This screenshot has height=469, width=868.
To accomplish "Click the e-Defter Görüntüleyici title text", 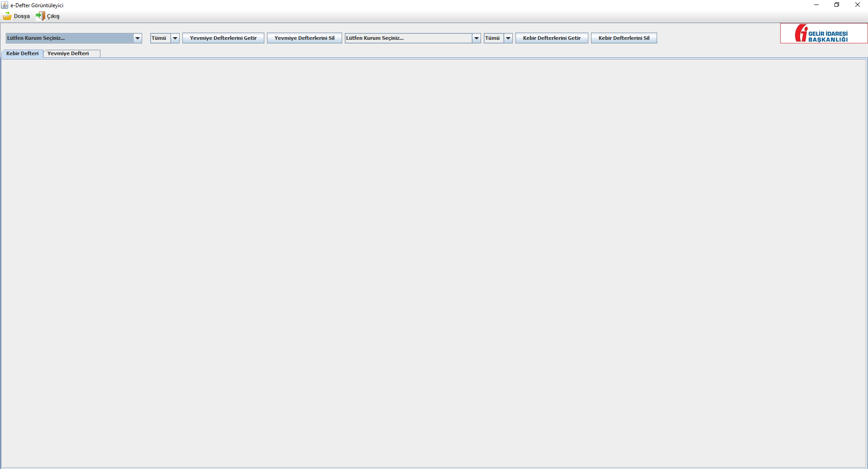I will point(37,5).
